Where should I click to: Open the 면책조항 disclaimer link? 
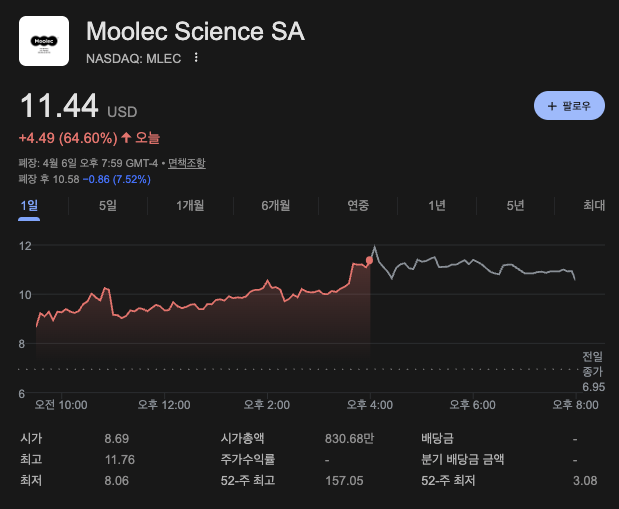coord(187,163)
